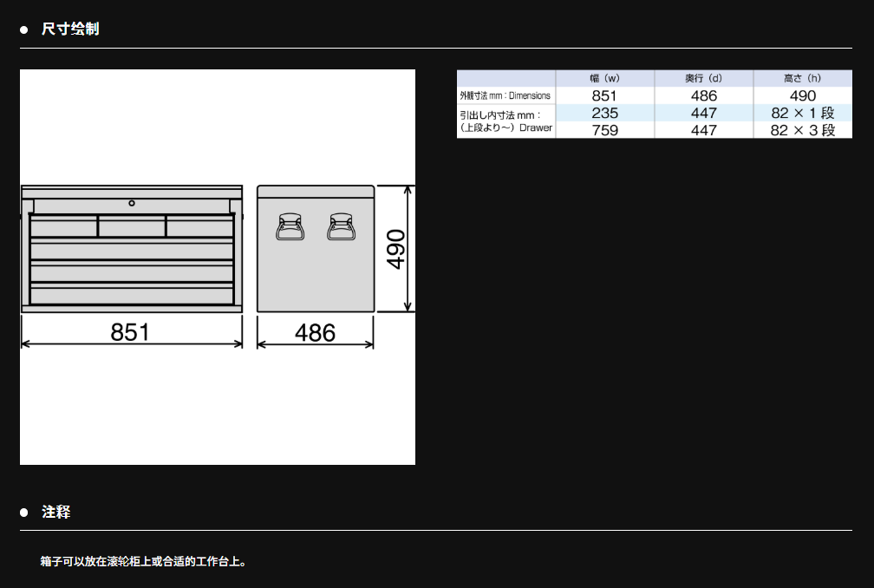
Task: Click the vertical 490 height dimension label
Action: [x=395, y=249]
